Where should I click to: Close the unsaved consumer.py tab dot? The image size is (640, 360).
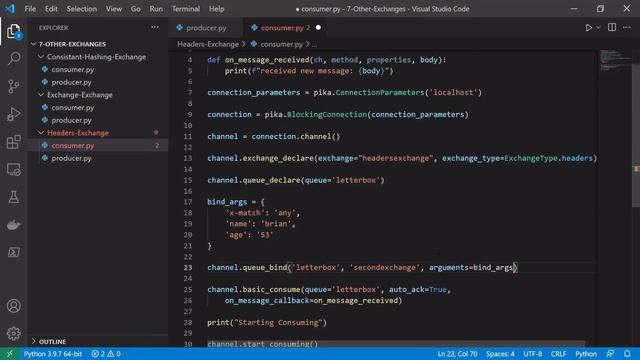tap(318, 28)
